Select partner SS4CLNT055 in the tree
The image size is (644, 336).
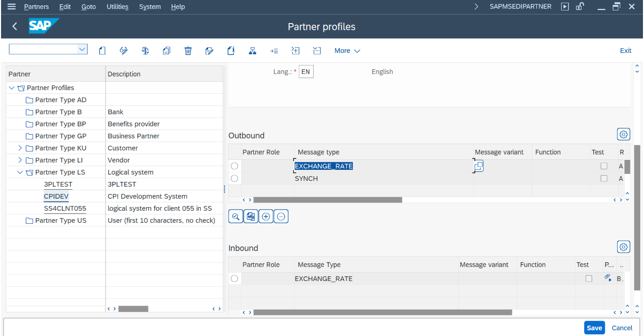(65, 209)
